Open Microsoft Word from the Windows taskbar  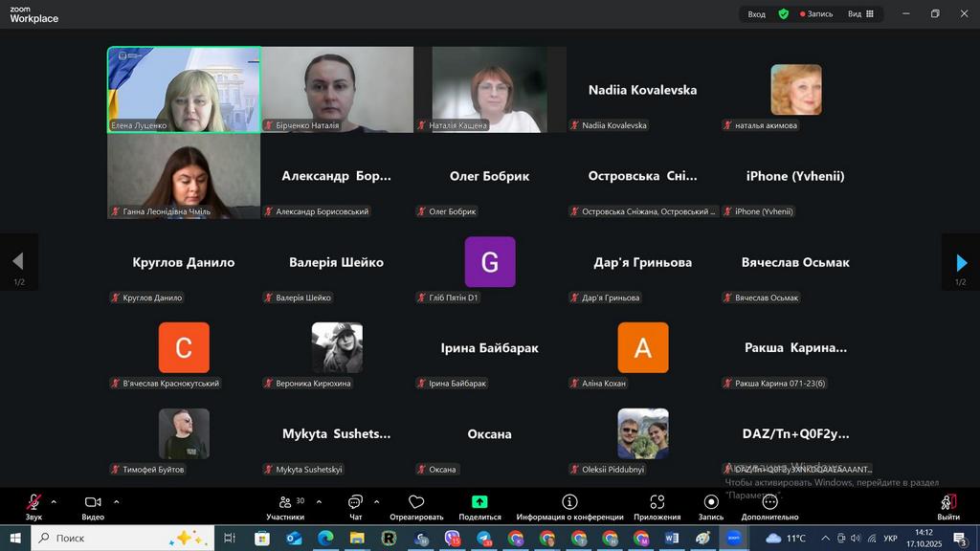(671, 539)
